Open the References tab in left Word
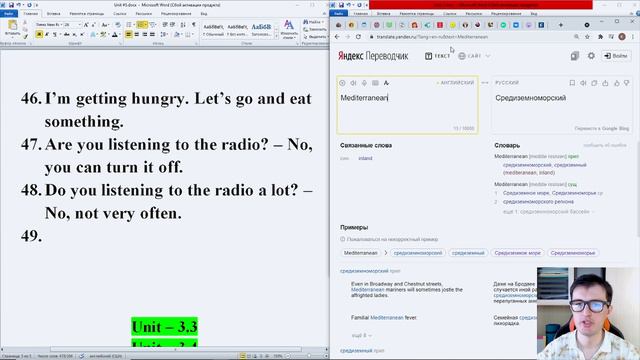The width and height of the screenshot is (640, 360). pos(120,13)
